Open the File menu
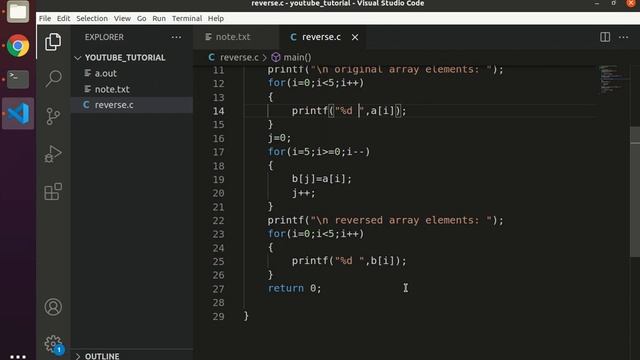 (x=45, y=18)
